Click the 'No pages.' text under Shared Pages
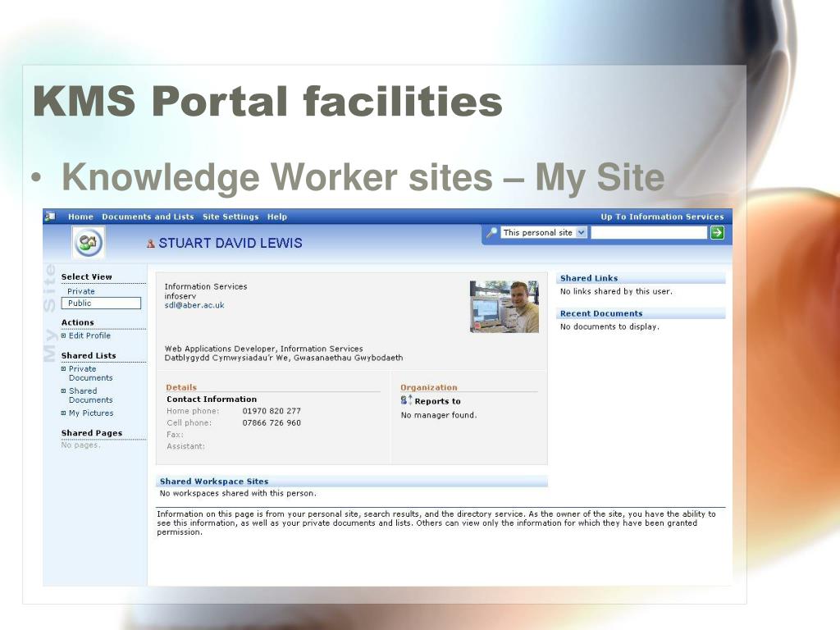The height and width of the screenshot is (630, 840). [80, 445]
